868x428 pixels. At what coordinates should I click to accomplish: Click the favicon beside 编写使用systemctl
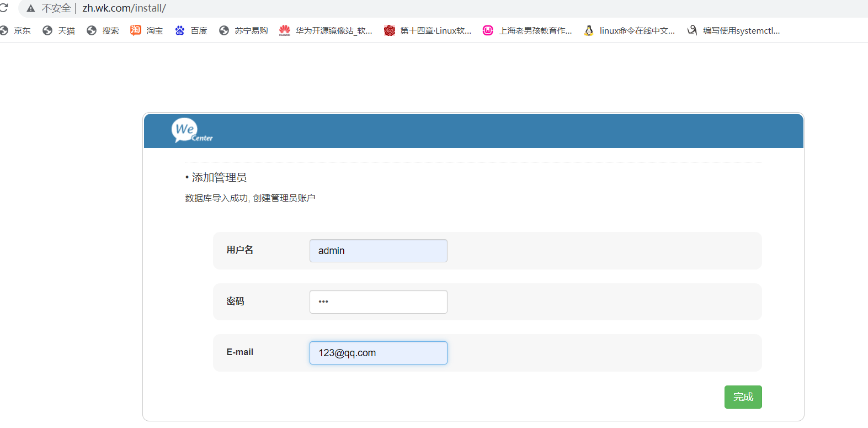tap(692, 30)
